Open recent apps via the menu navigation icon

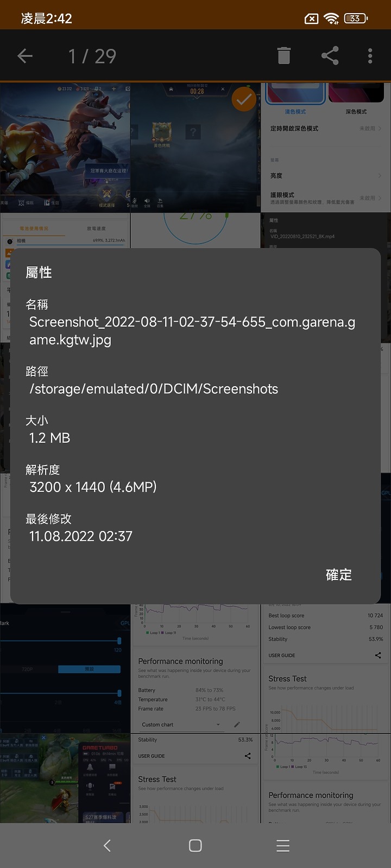283,845
